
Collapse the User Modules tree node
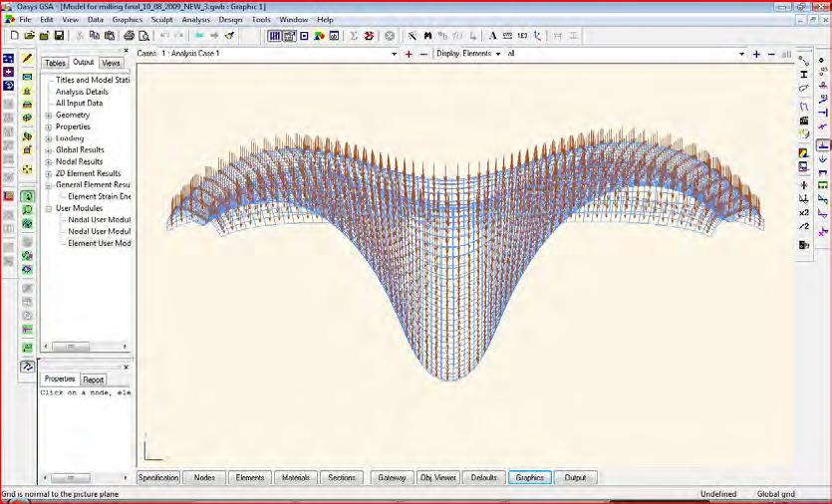pyautogui.click(x=49, y=208)
